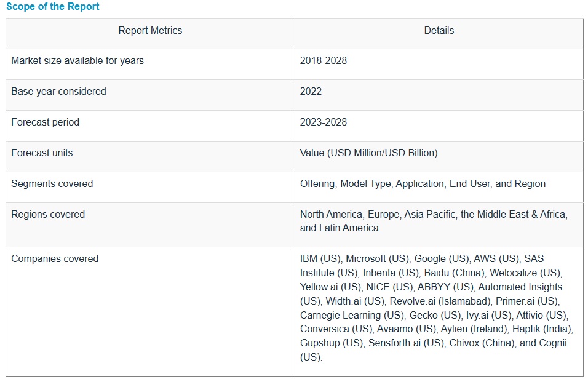Select the 'Forecast period' row label
The width and height of the screenshot is (588, 379).
pos(45,122)
